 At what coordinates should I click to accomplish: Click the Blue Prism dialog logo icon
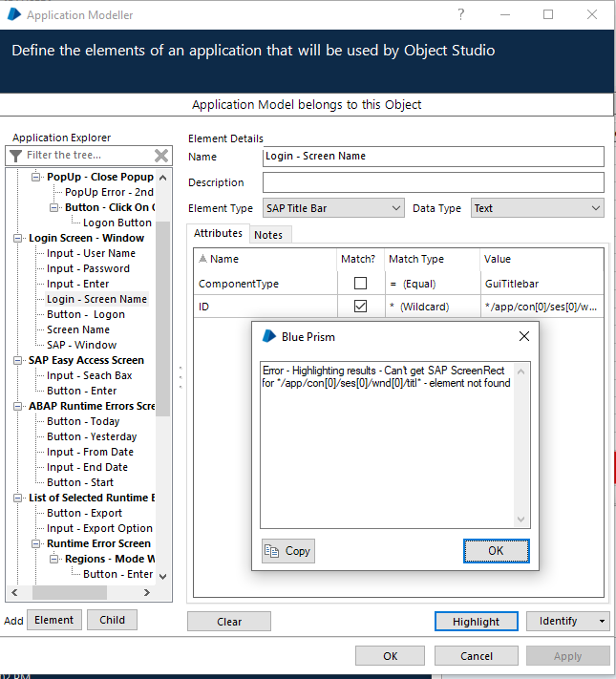click(x=269, y=336)
